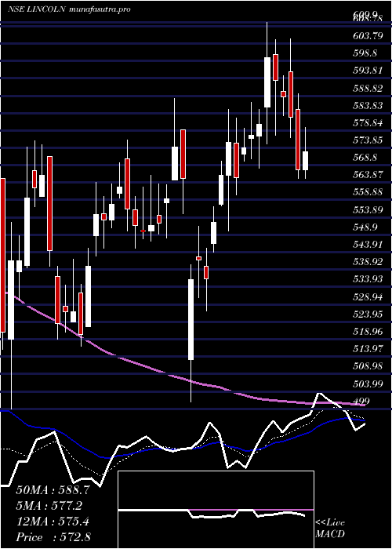Screen dimensions: 392x549
Task: Click the 533.93 price axis label
Action: 368,279
